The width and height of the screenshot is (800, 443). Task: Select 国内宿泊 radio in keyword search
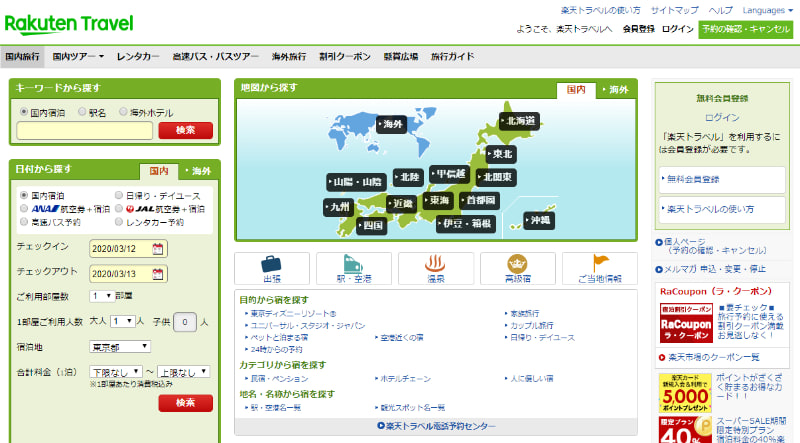point(23,111)
